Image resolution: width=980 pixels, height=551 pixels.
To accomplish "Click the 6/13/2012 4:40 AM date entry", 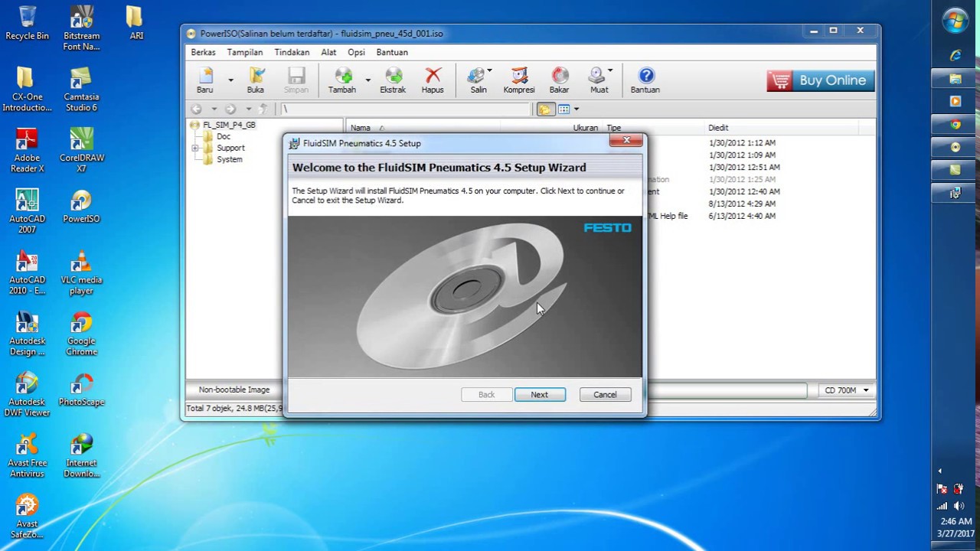I will [742, 217].
